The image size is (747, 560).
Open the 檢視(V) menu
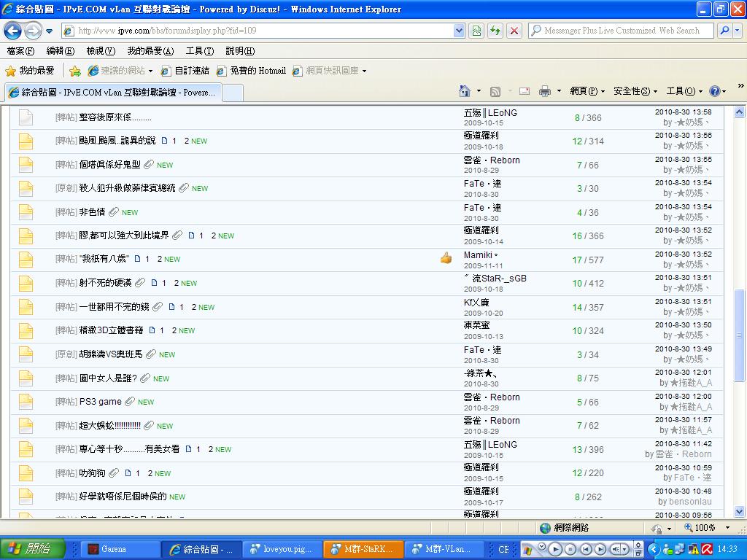(x=100, y=51)
